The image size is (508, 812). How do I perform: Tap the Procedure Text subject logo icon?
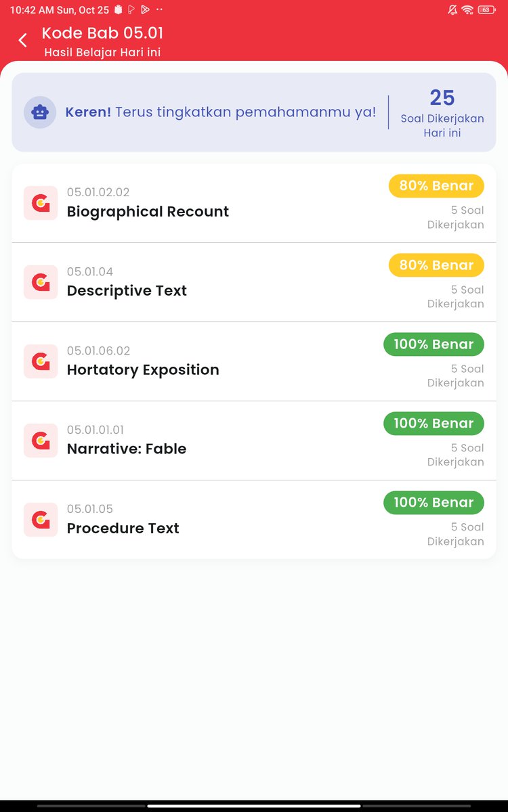[x=41, y=520]
